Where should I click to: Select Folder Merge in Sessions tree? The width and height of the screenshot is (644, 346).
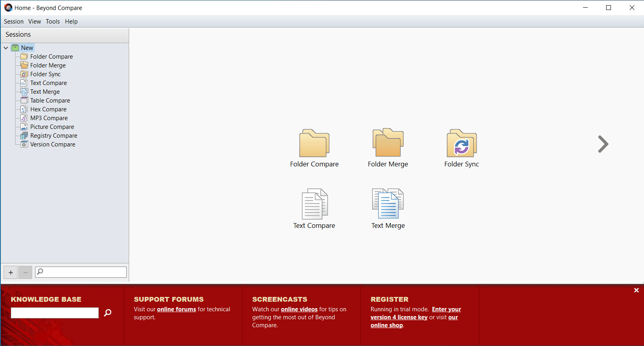click(x=48, y=65)
